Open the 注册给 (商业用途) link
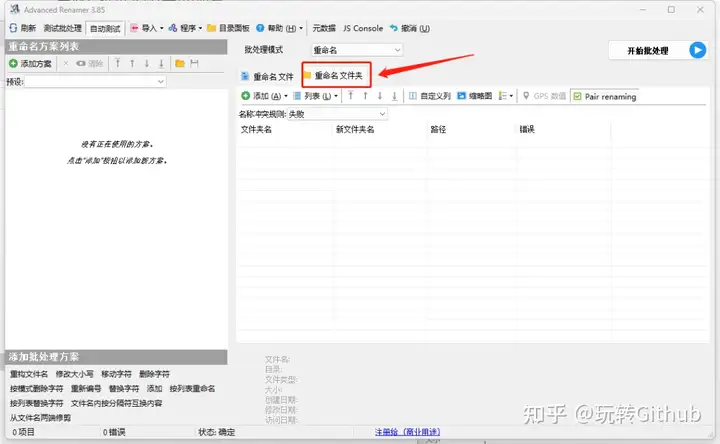The image size is (720, 444). (407, 432)
